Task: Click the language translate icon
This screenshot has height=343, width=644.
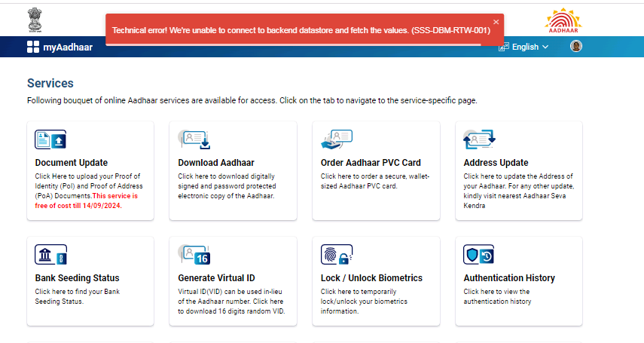Action: pos(504,47)
